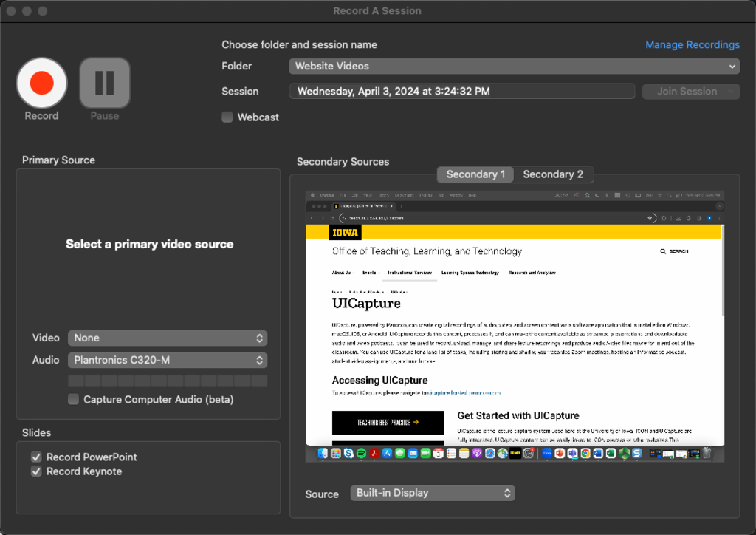Click the Pause icon
This screenshot has height=535, width=756.
(105, 83)
